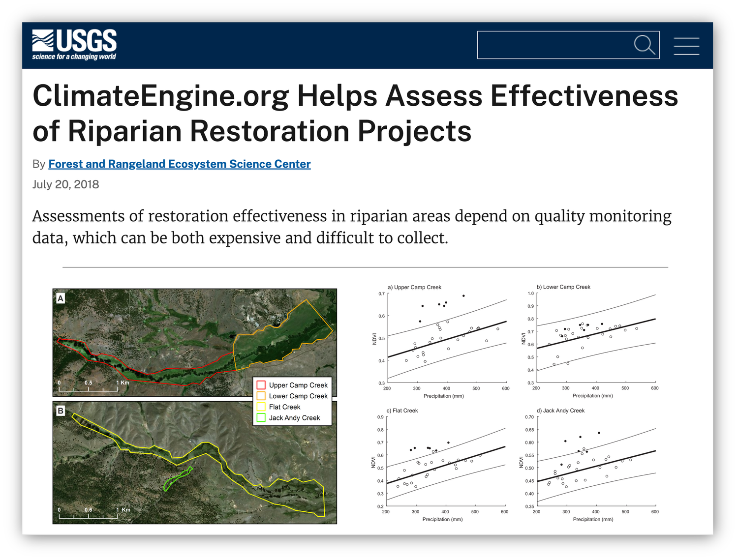The width and height of the screenshot is (738, 560).
Task: Select the 'science for a changing world' tagline
Action: click(74, 56)
